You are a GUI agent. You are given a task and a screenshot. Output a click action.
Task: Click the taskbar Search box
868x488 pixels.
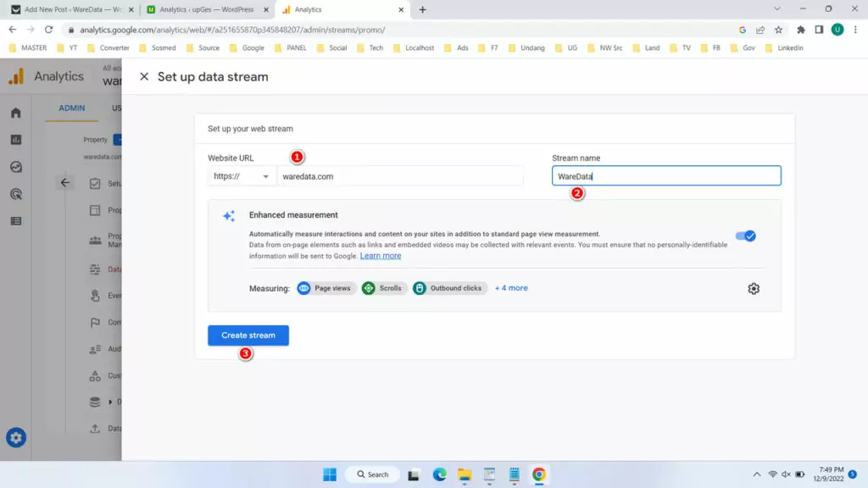[x=373, y=474]
